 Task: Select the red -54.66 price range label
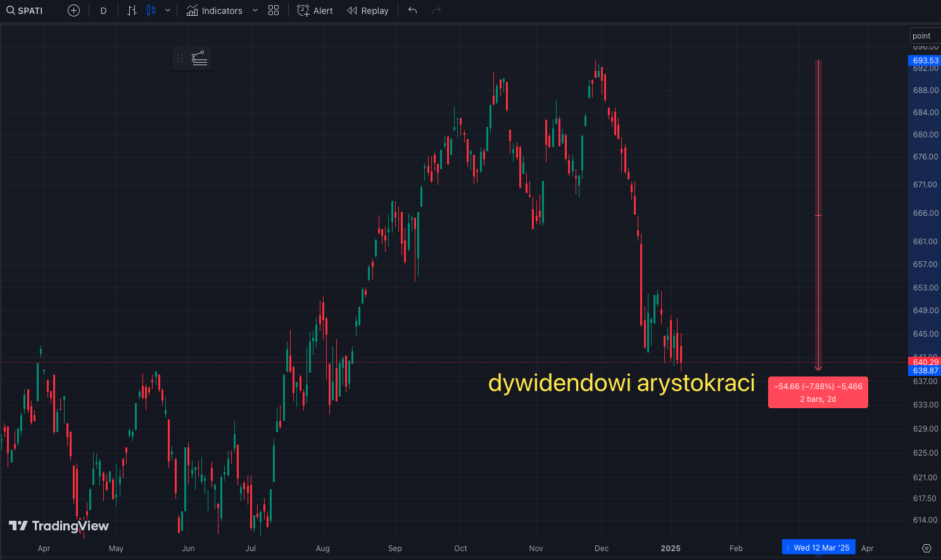tap(818, 392)
